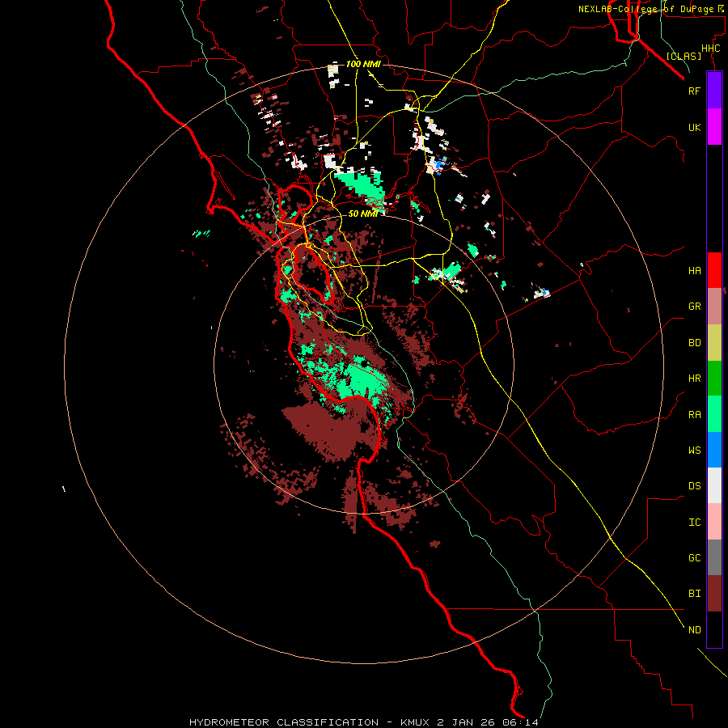Click the RA legend label
This screenshot has width=728, height=728.
[694, 415]
